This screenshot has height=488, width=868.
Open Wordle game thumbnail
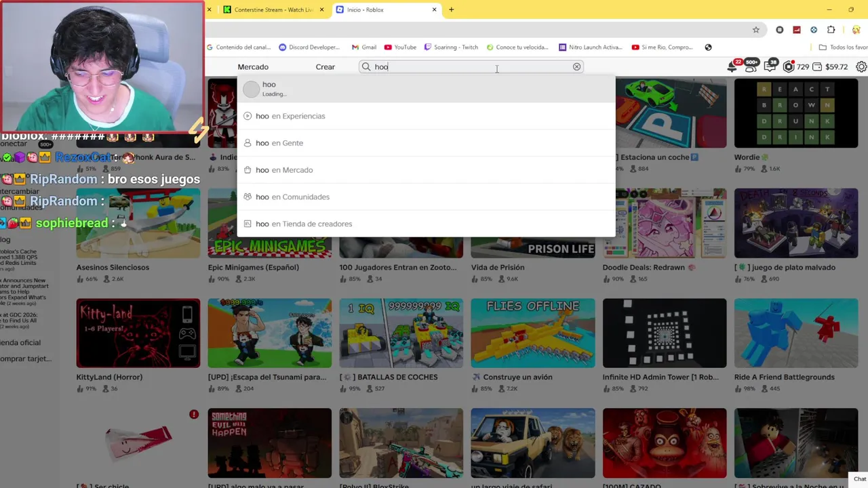click(x=796, y=113)
